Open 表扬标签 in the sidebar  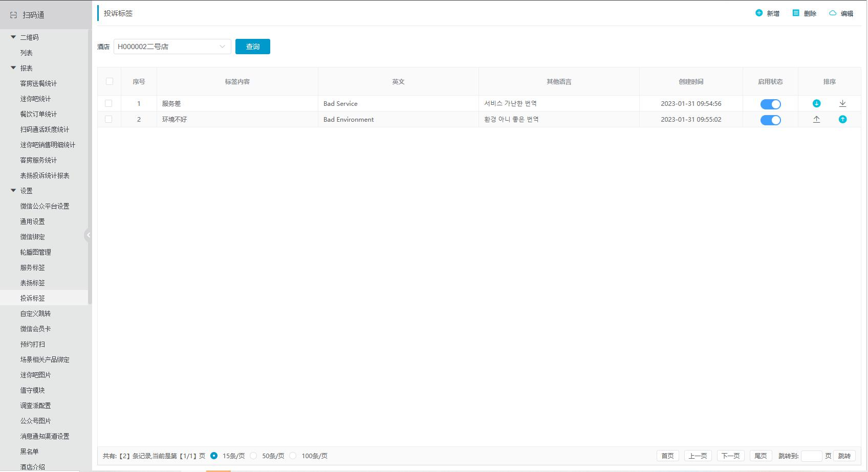33,283
